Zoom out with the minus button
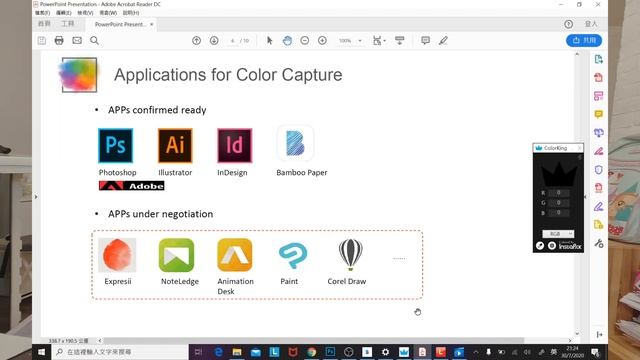This screenshot has height=360, width=640. [304, 40]
